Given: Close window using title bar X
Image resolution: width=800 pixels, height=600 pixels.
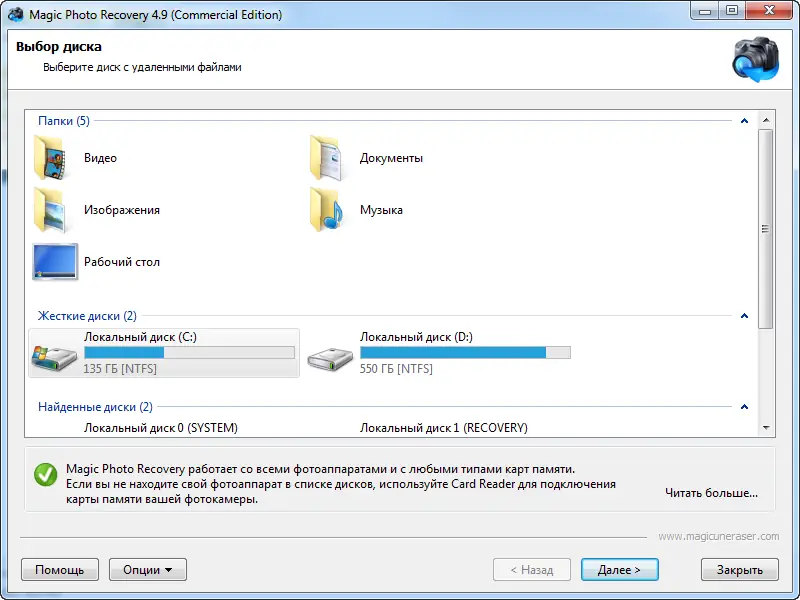Looking at the screenshot, I should [769, 11].
